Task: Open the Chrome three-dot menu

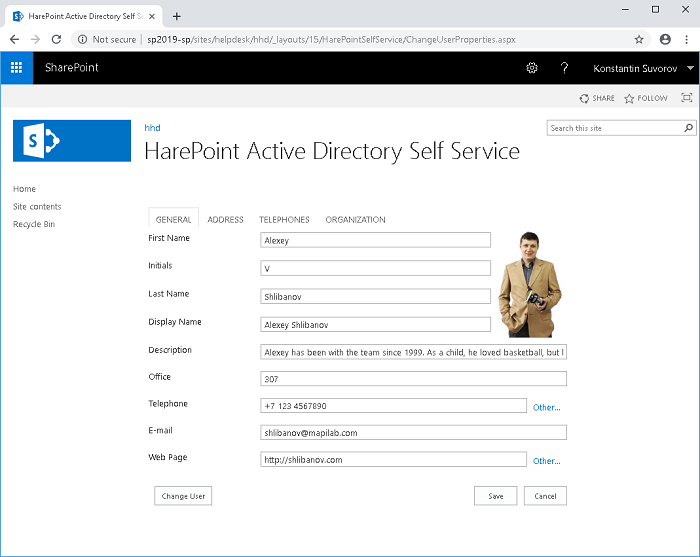Action: coord(686,39)
